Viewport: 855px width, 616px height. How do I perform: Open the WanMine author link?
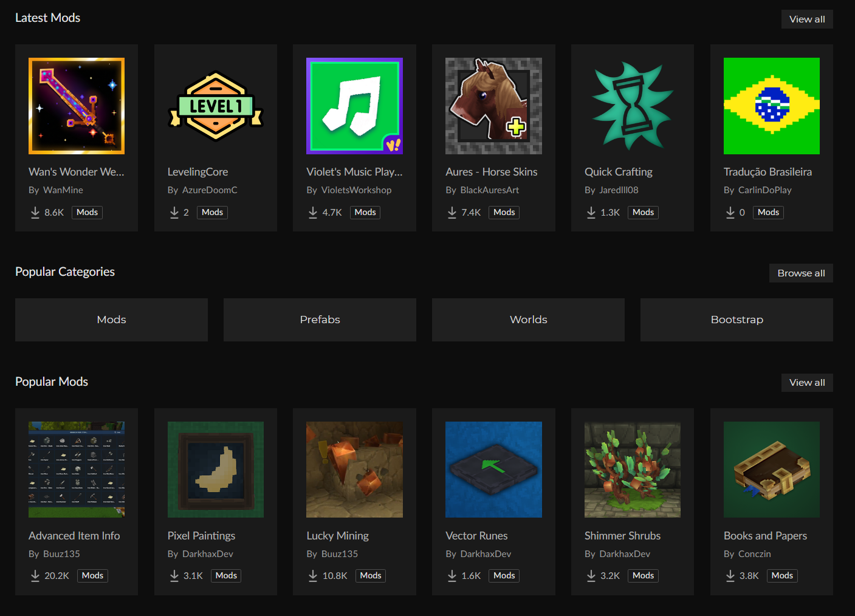[63, 190]
